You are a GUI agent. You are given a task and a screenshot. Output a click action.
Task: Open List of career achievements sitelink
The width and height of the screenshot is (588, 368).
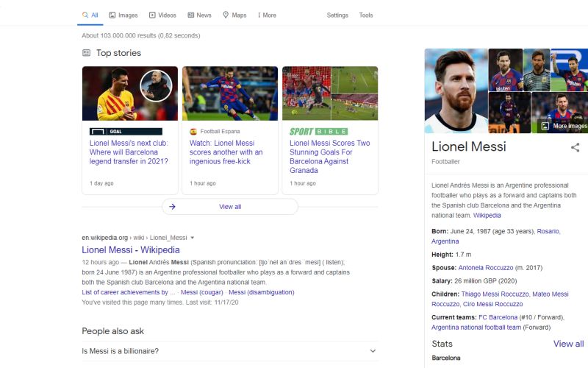[x=128, y=292]
